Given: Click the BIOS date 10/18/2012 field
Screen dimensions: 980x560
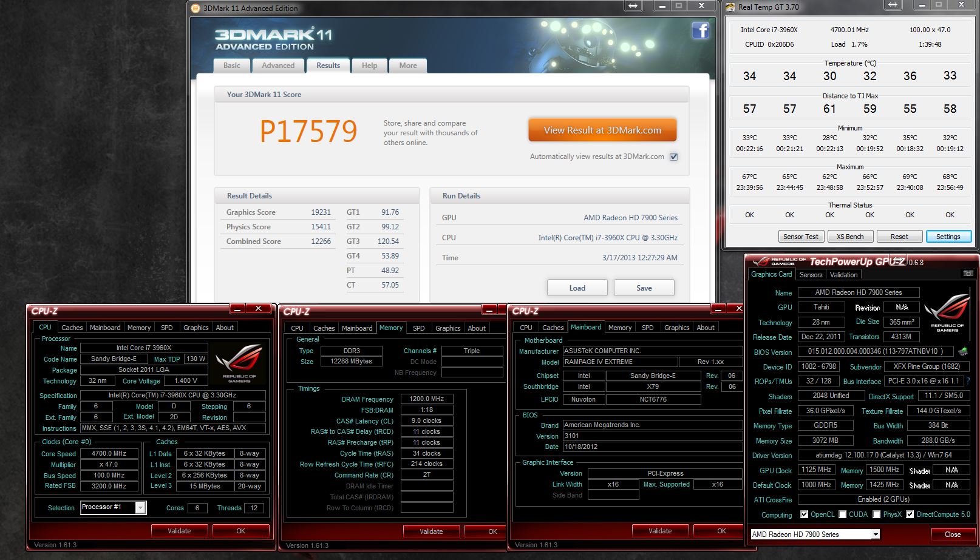Looking at the screenshot, I should 652,447.
